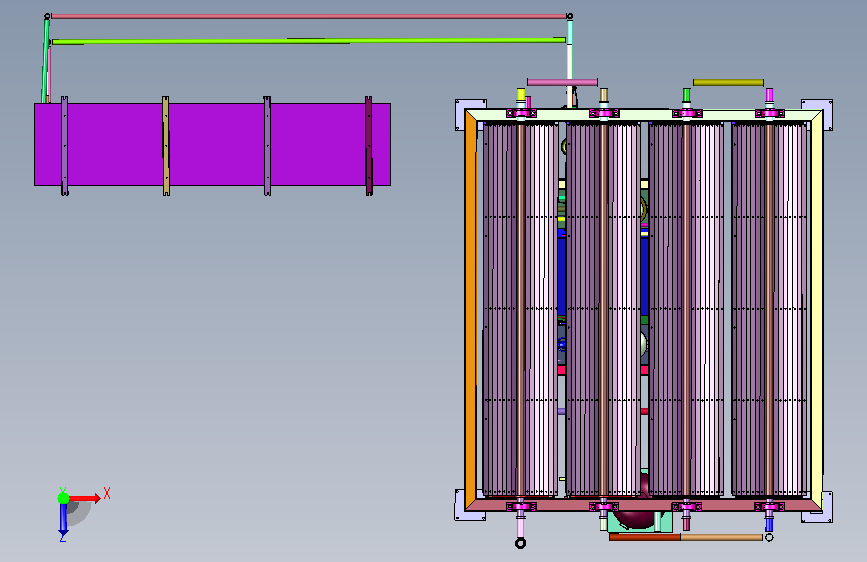Select the tan strap on the magenta panel
Viewport: 867px width, 562px height.
(166, 146)
